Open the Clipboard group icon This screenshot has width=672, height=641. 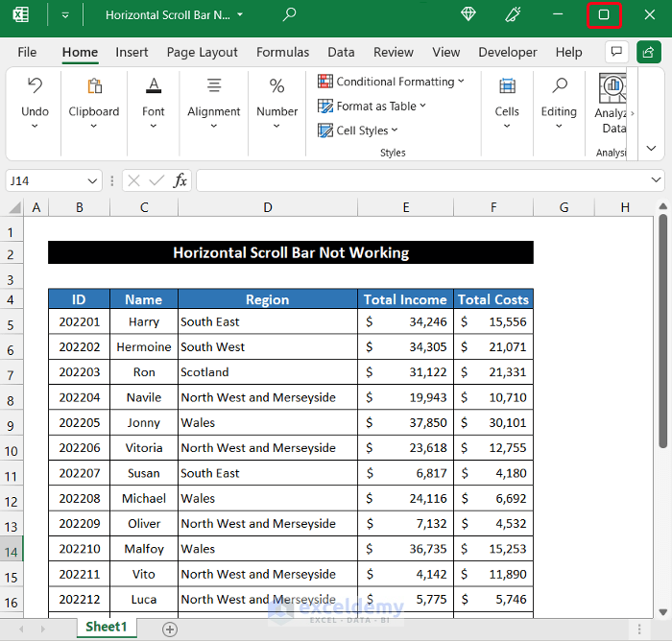pos(94,86)
